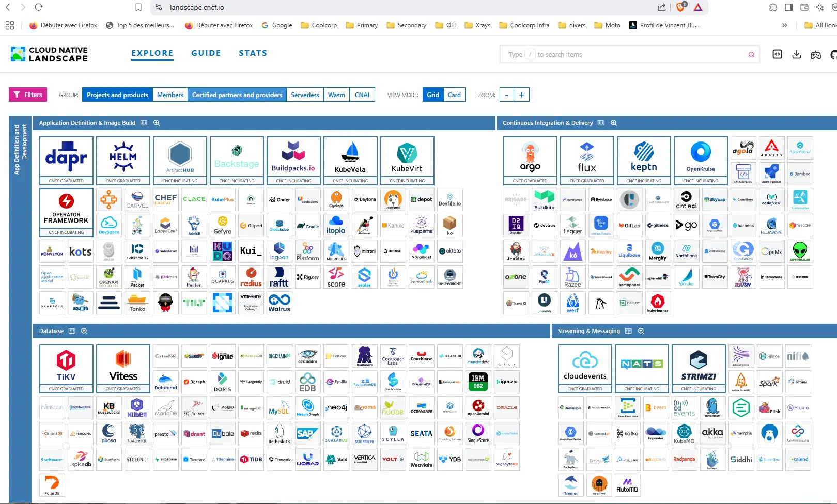The height and width of the screenshot is (504, 837).
Task: Expand Database section zoom view
Action: (x=84, y=331)
